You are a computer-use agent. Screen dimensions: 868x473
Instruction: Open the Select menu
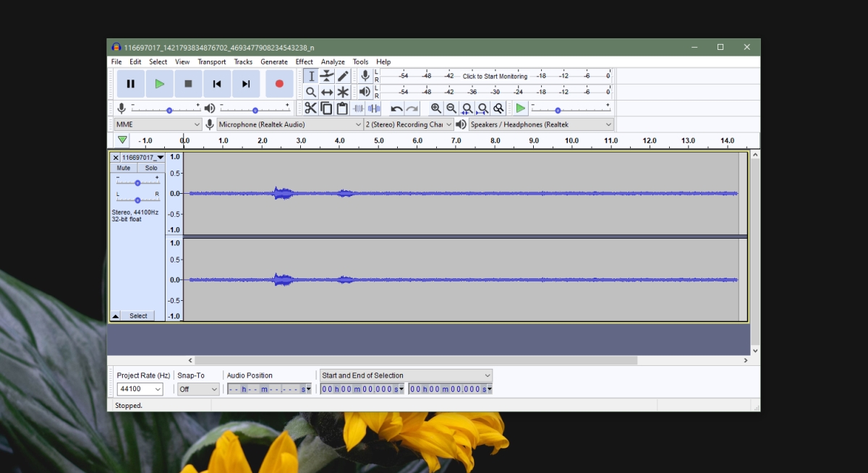(x=158, y=62)
